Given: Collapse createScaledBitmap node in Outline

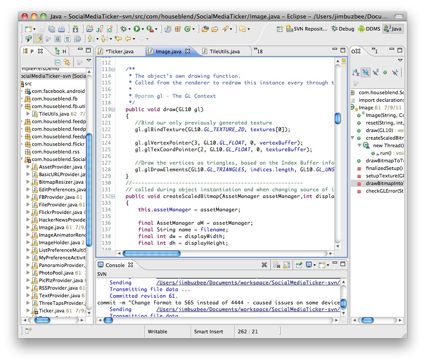Looking at the screenshot, I should pos(353,138).
